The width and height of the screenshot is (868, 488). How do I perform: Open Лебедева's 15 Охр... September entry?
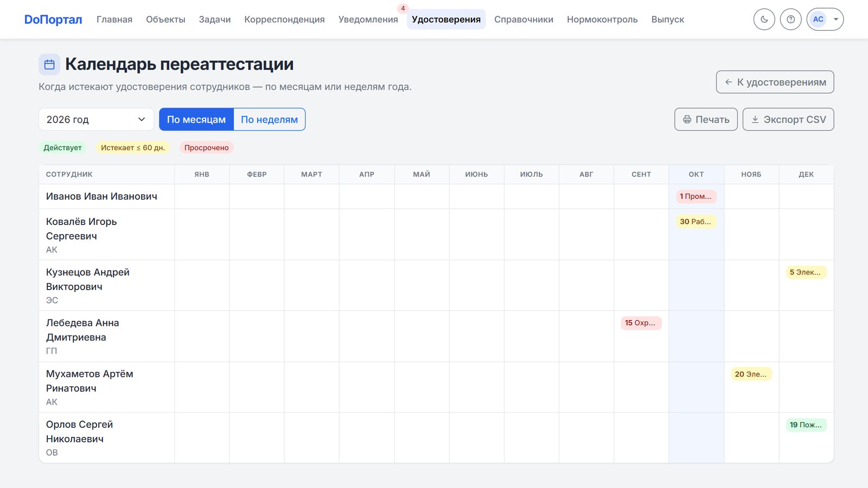click(641, 323)
